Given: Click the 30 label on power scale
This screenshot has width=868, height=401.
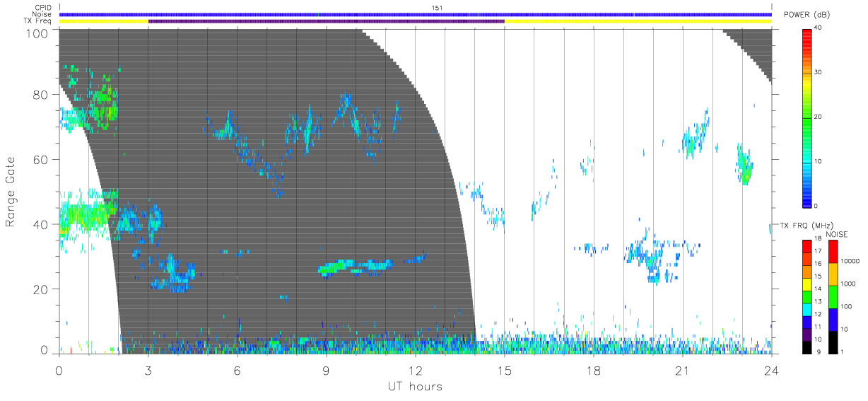Looking at the screenshot, I should tap(819, 72).
